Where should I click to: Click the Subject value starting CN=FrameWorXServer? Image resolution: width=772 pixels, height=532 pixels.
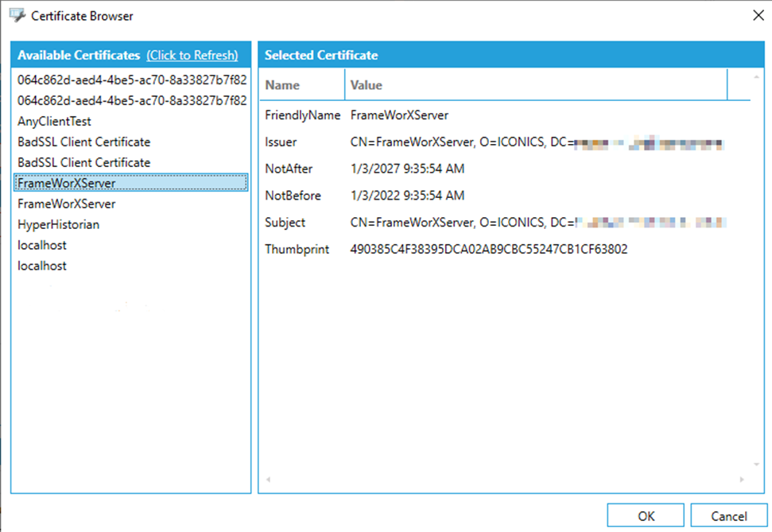(x=537, y=223)
